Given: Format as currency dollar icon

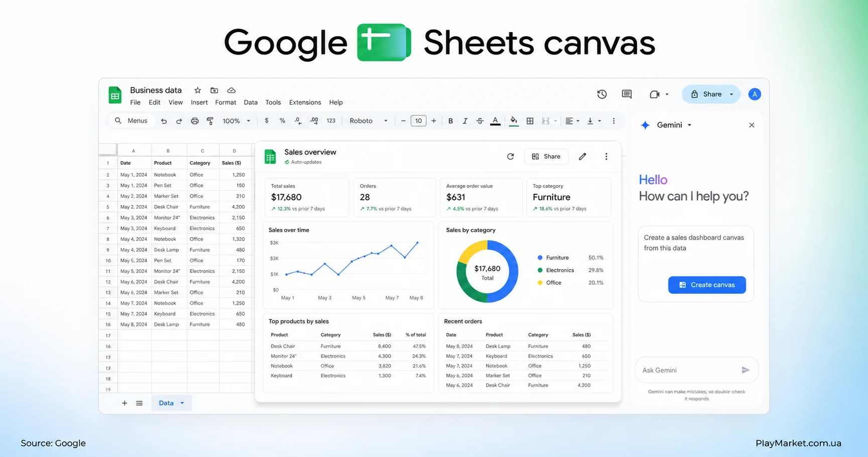Looking at the screenshot, I should click(x=267, y=121).
